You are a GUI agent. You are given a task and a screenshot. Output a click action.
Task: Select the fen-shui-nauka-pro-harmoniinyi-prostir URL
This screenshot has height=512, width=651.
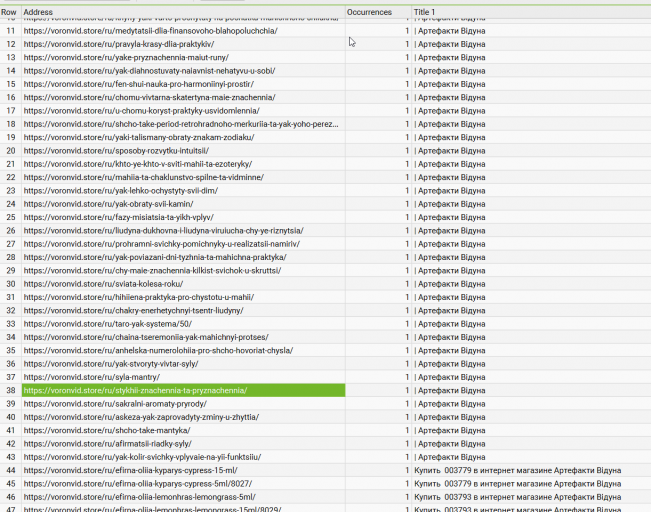[138, 84]
